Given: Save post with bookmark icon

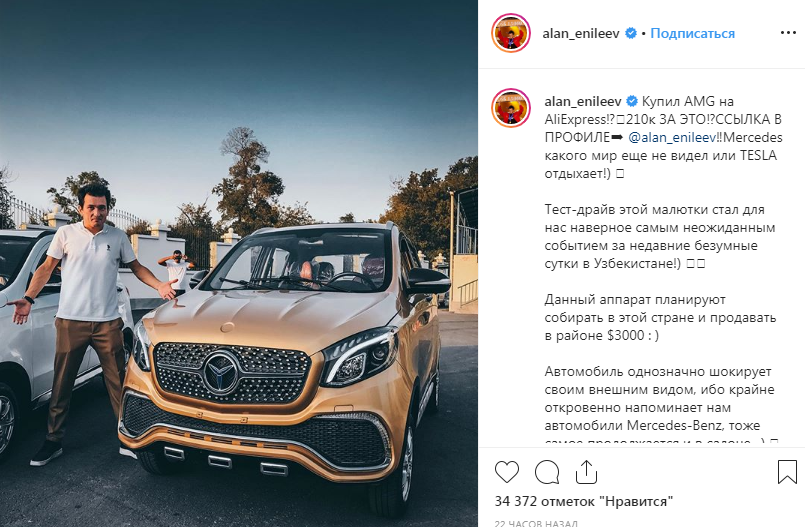Looking at the screenshot, I should pos(787,472).
